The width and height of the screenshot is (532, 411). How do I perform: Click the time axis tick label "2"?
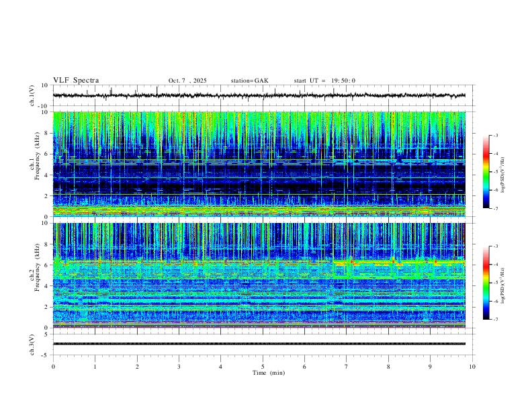pos(137,367)
